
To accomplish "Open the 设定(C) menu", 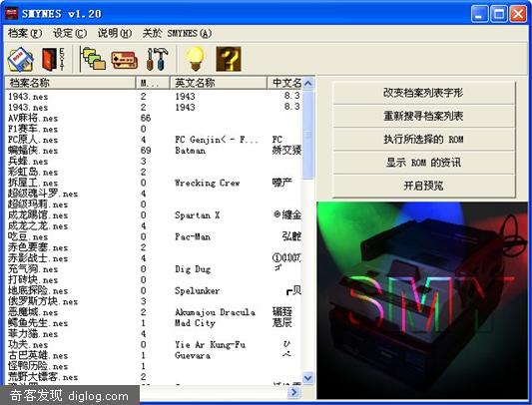I will click(70, 33).
